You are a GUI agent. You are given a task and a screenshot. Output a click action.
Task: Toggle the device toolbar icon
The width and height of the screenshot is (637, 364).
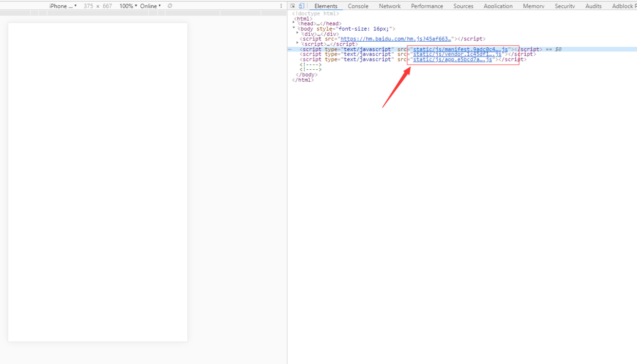pos(301,6)
